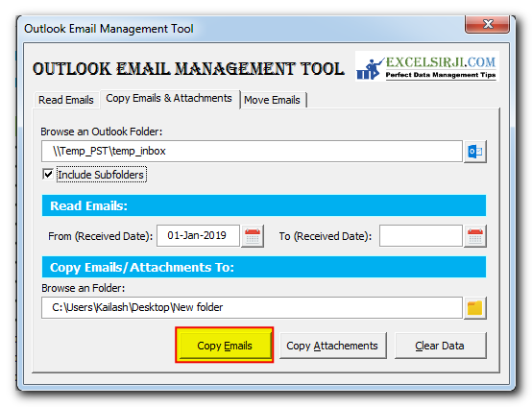This screenshot has width=532, height=407.
Task: Close the Outlook Email Management Tool window
Action: [x=487, y=24]
